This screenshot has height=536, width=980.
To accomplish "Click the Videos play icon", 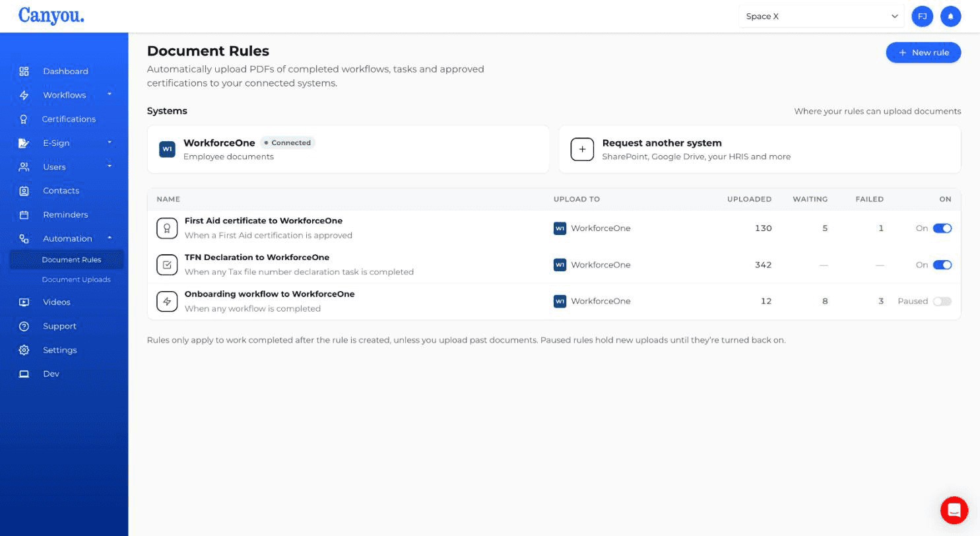I will click(x=24, y=302).
